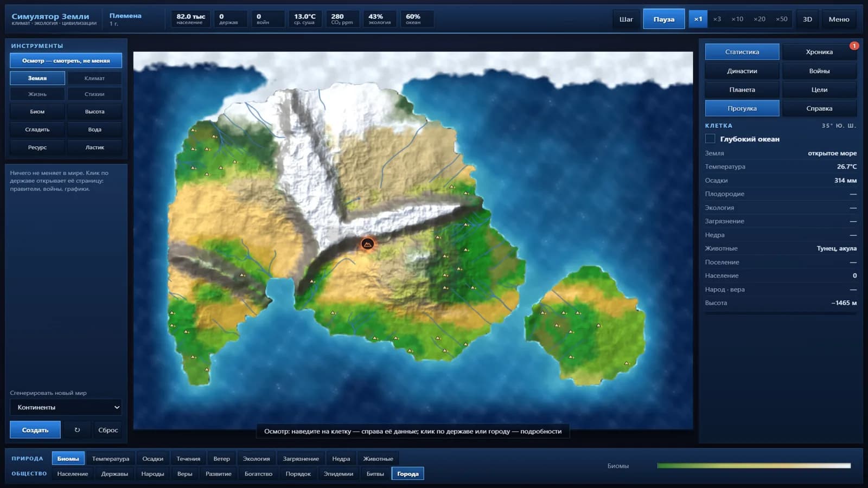868x488 pixels.
Task: Set simulation speed to ×50
Action: pos(782,19)
